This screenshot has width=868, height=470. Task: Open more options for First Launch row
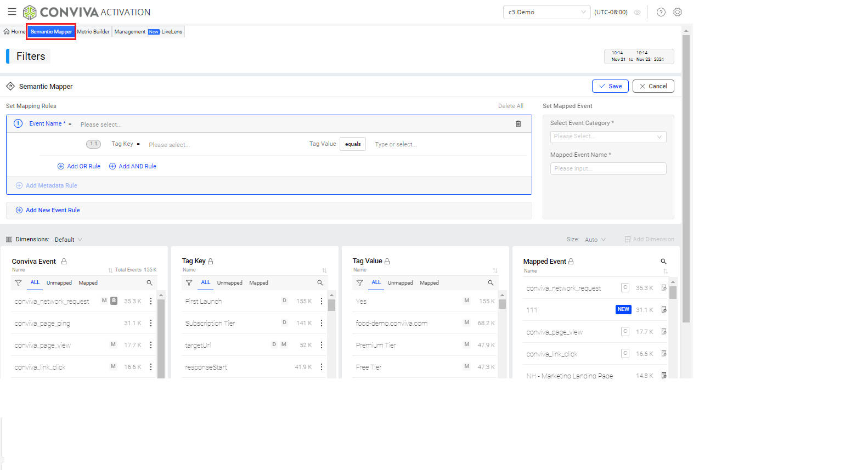click(x=322, y=301)
